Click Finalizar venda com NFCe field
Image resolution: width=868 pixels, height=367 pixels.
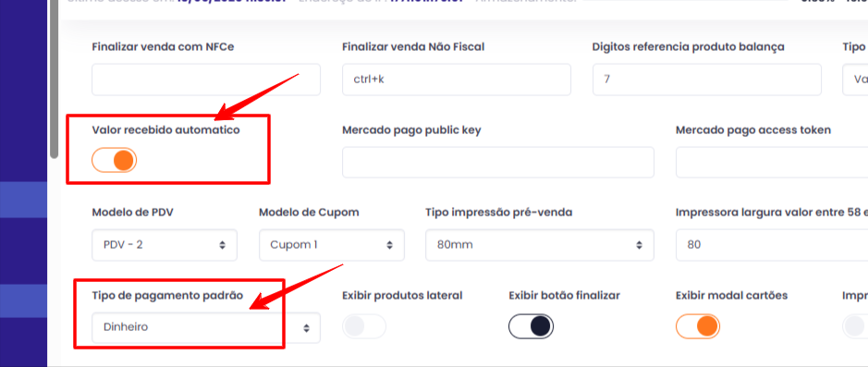point(206,80)
